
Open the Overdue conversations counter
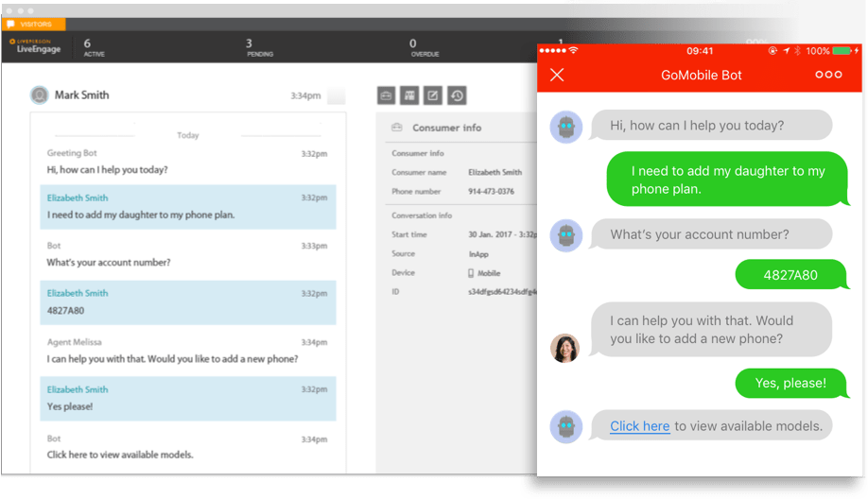[x=425, y=47]
